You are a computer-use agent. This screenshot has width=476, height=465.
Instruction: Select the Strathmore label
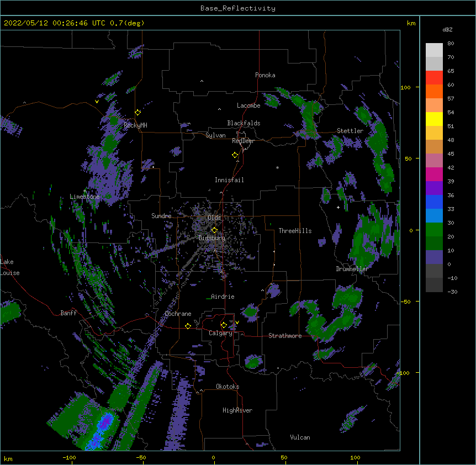(285, 336)
